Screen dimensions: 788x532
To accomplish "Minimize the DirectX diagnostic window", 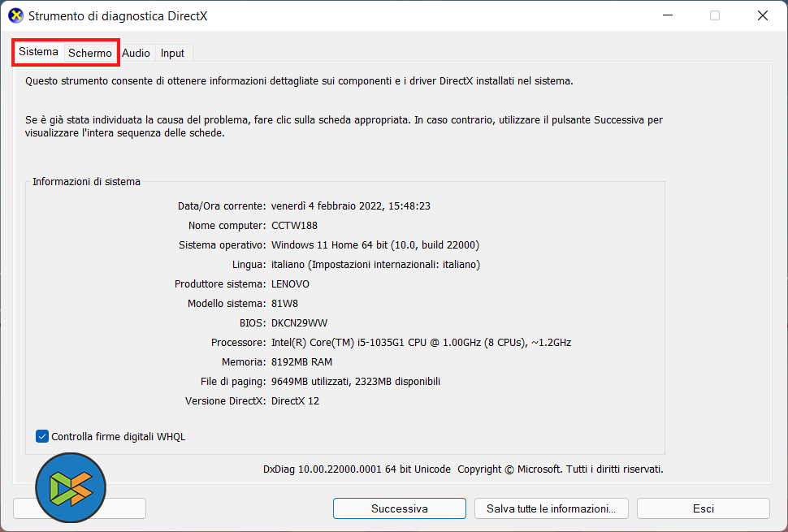I will point(667,15).
